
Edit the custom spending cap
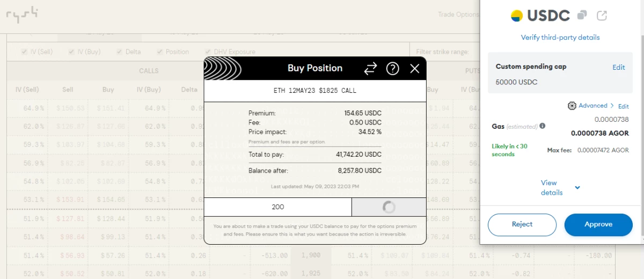[619, 67]
